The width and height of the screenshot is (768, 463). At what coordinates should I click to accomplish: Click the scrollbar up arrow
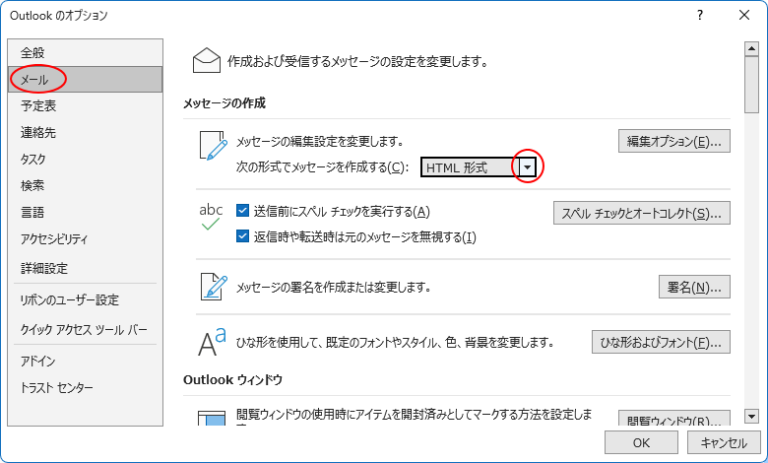pyautogui.click(x=751, y=49)
